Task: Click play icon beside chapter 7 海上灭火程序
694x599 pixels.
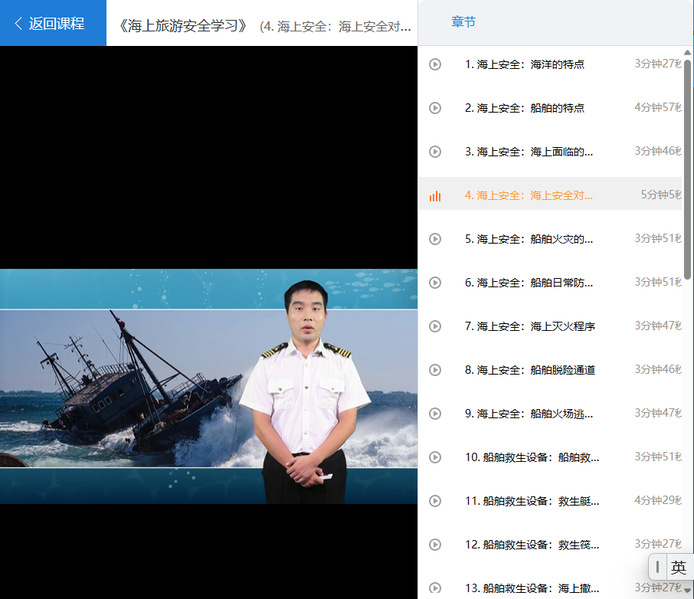Action: point(435,326)
